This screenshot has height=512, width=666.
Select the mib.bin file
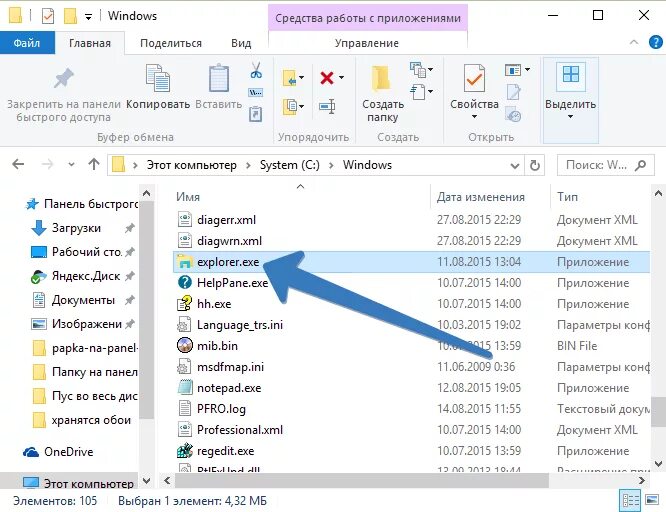coord(217,346)
